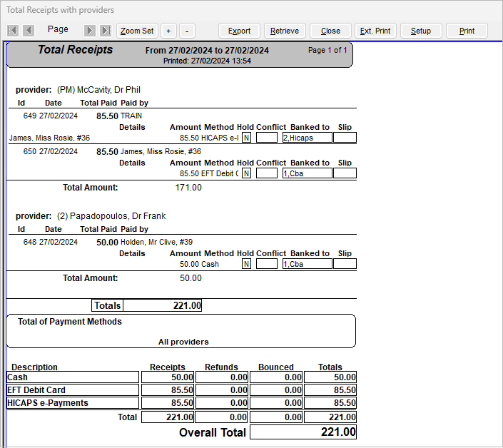Click Conflict field for receipt 648
Image resolution: width=503 pixels, height=448 pixels.
(267, 264)
